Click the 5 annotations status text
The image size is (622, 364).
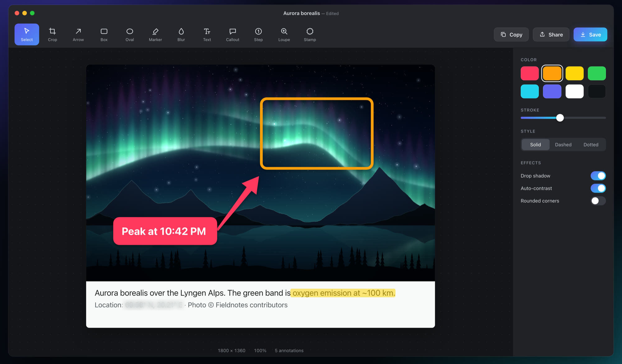(x=289, y=350)
